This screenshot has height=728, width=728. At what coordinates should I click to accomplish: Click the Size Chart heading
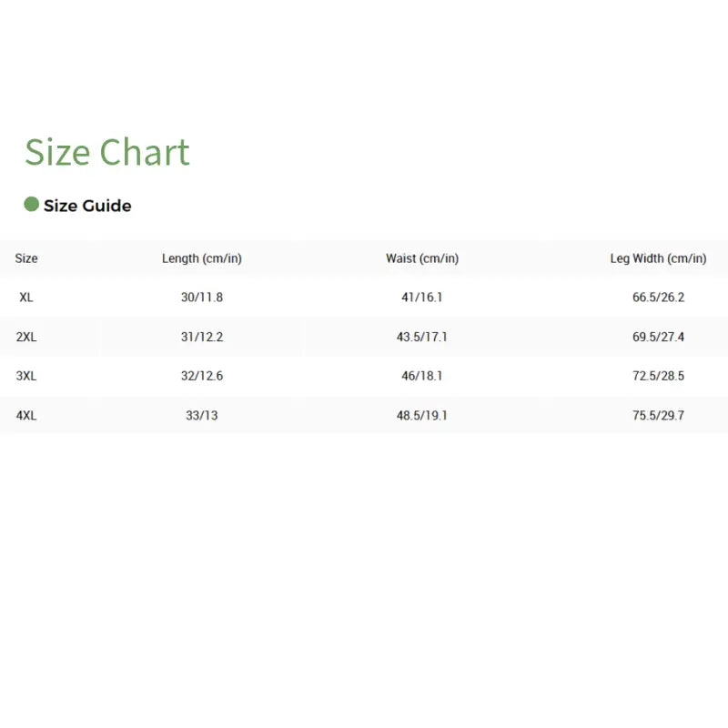(106, 152)
